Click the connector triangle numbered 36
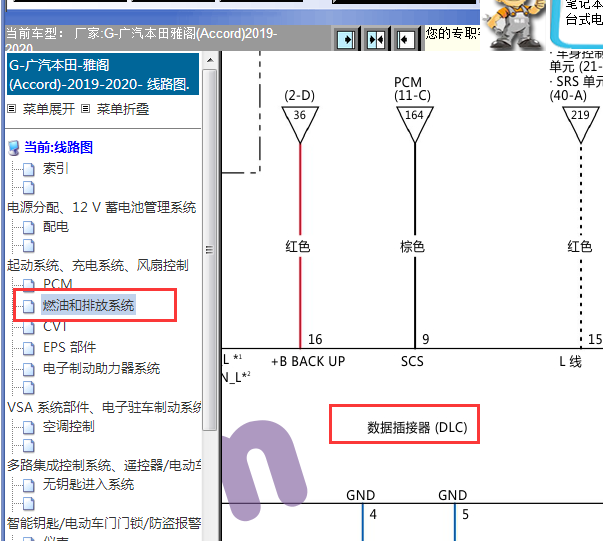Image resolution: width=603 pixels, height=541 pixels. 300,124
